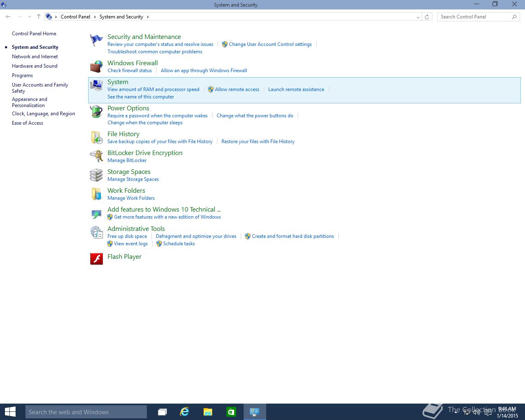
Task: Click the Flash Player red icon
Action: click(x=96, y=258)
